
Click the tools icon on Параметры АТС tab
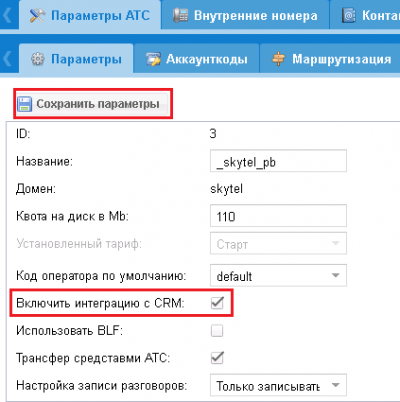(x=37, y=16)
